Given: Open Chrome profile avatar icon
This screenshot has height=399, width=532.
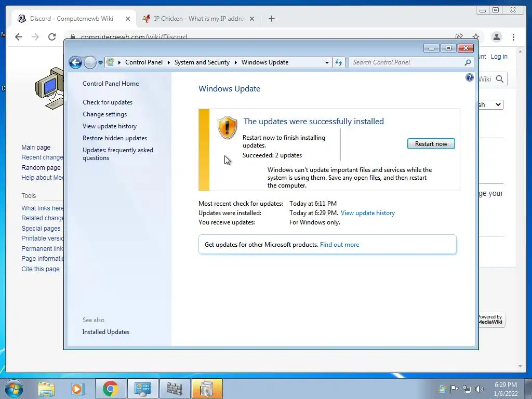Looking at the screenshot, I should pos(496,37).
